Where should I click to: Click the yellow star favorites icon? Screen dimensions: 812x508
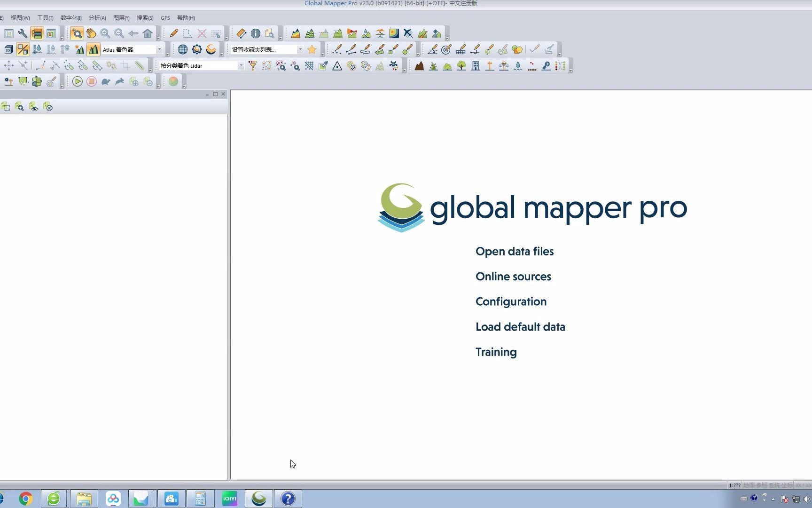point(312,49)
